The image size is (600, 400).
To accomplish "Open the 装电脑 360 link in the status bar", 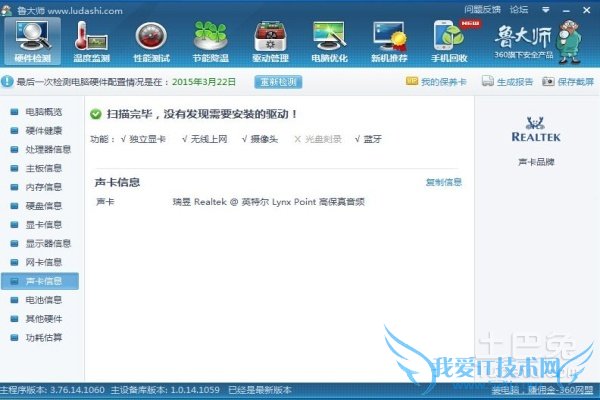I will click(542, 390).
